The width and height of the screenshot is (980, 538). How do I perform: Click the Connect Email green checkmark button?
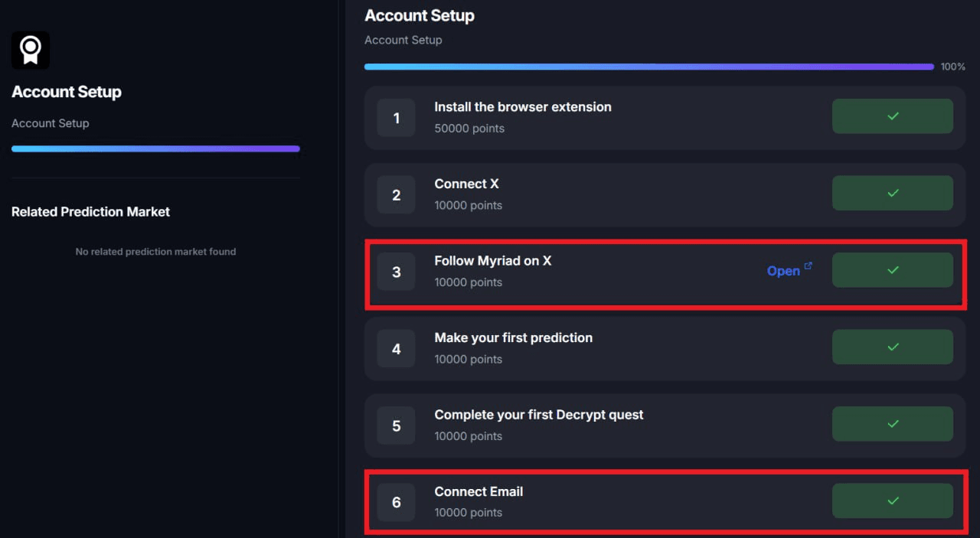pyautogui.click(x=893, y=501)
